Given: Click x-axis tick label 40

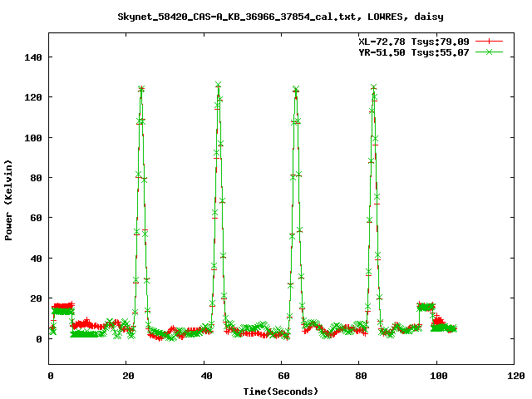Looking at the screenshot, I should [x=206, y=376].
